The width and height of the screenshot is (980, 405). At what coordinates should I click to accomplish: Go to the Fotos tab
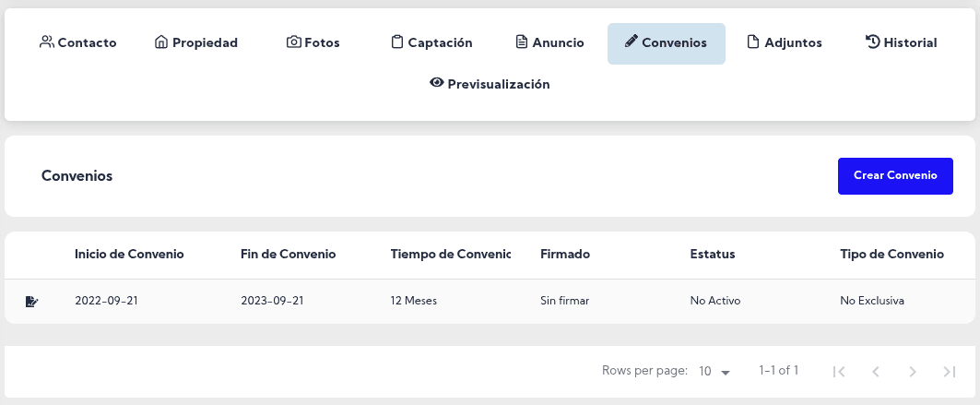click(313, 42)
